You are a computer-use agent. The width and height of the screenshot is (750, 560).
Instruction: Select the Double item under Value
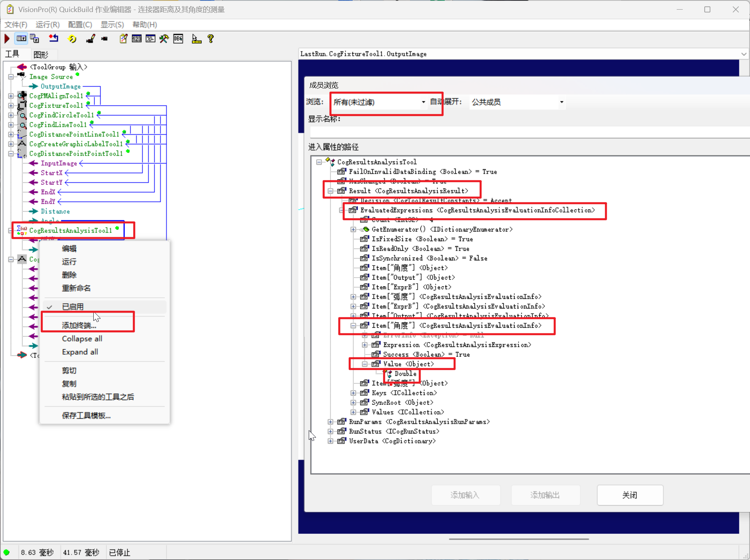(405, 374)
